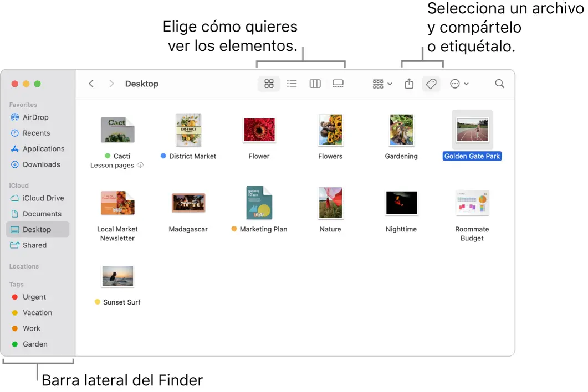The image size is (588, 392).
Task: Open the group-by options dropdown
Action: tap(382, 84)
